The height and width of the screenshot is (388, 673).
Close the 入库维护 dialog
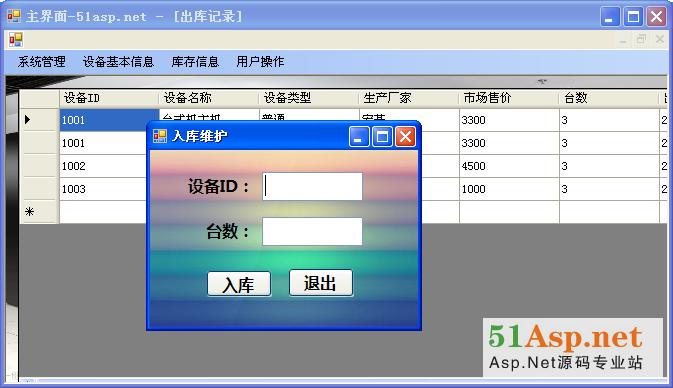click(405, 137)
